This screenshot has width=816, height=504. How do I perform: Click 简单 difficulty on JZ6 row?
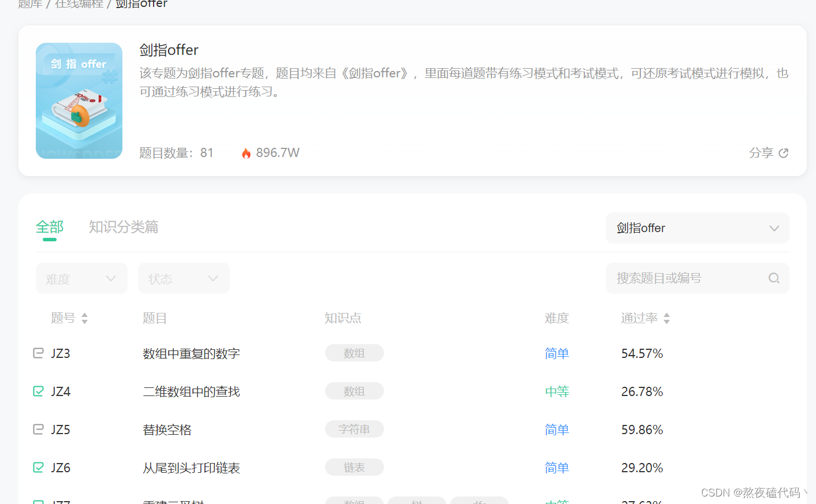[557, 468]
